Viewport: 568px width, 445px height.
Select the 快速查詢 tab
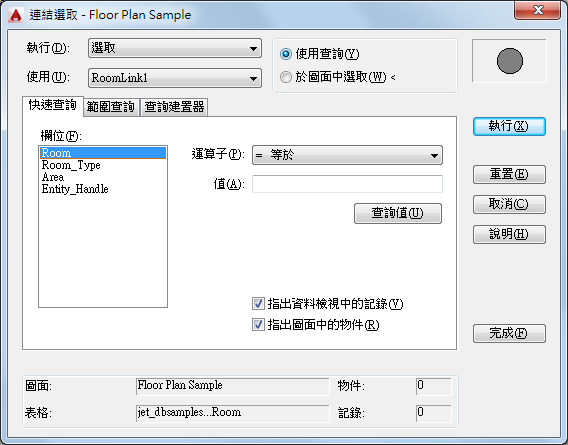click(53, 105)
